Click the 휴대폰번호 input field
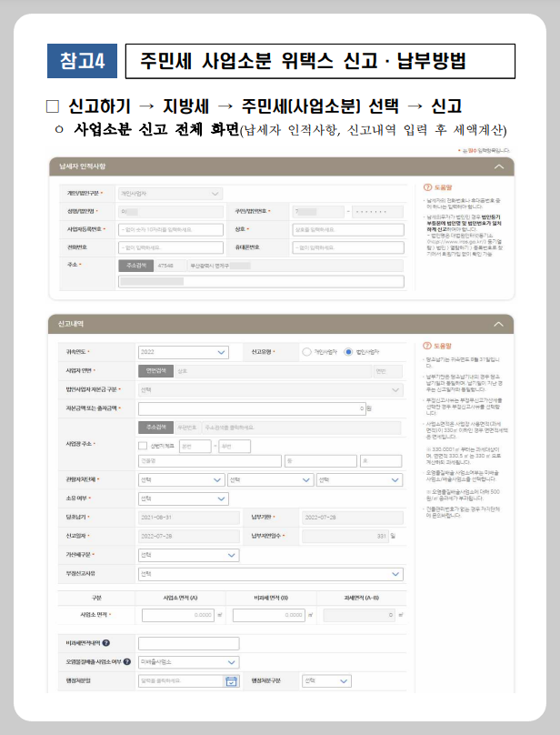 [348, 247]
